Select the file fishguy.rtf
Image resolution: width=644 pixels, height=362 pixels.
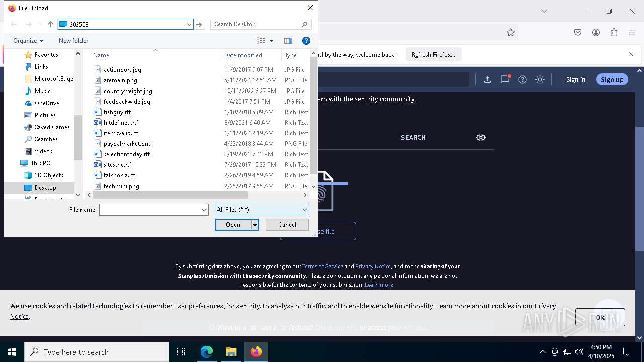[117, 112]
